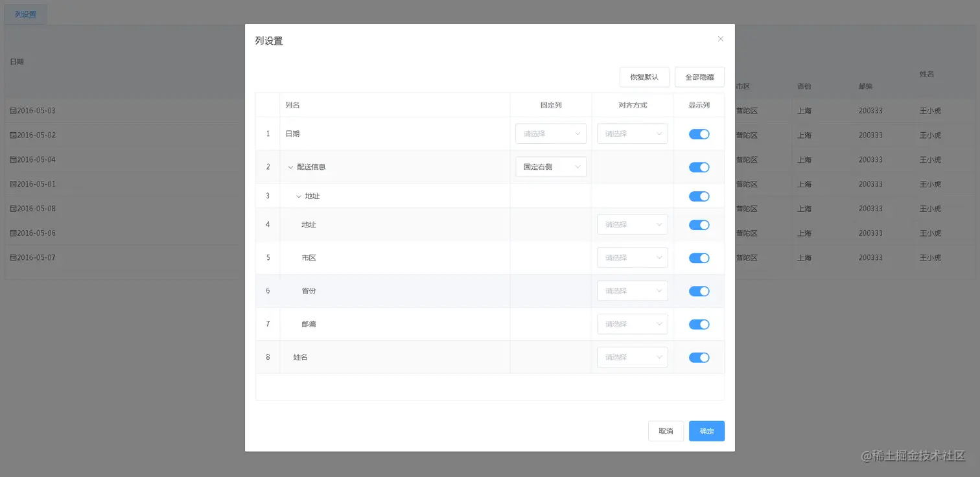Click the 显示列 column header
The height and width of the screenshot is (477, 980).
coord(699,105)
